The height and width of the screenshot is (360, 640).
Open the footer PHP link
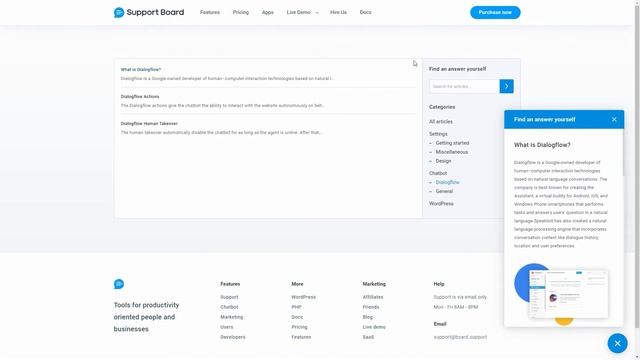pyautogui.click(x=296, y=307)
